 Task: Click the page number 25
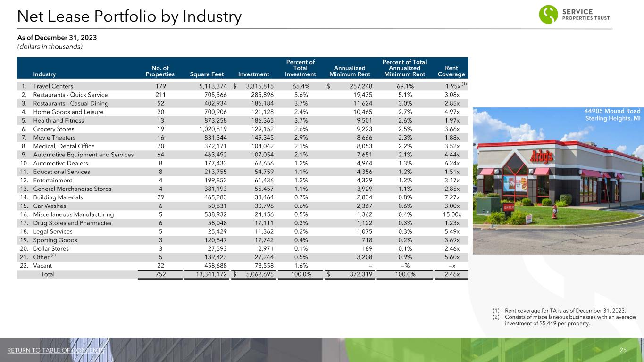(x=623, y=351)
